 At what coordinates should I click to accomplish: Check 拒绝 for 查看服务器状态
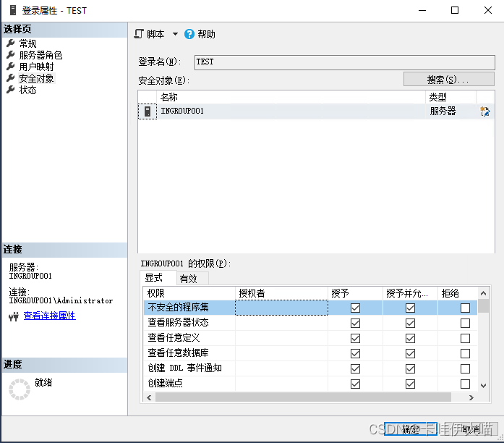coord(465,323)
